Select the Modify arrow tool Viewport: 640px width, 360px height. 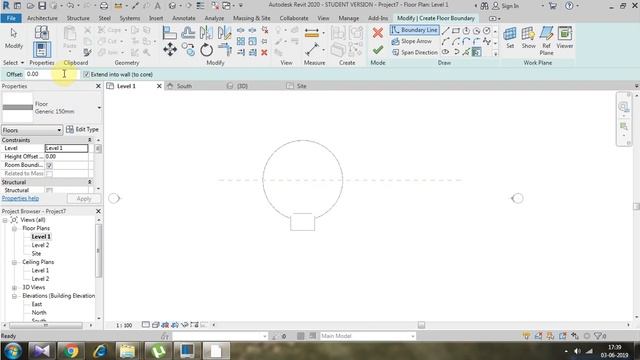click(x=13, y=38)
